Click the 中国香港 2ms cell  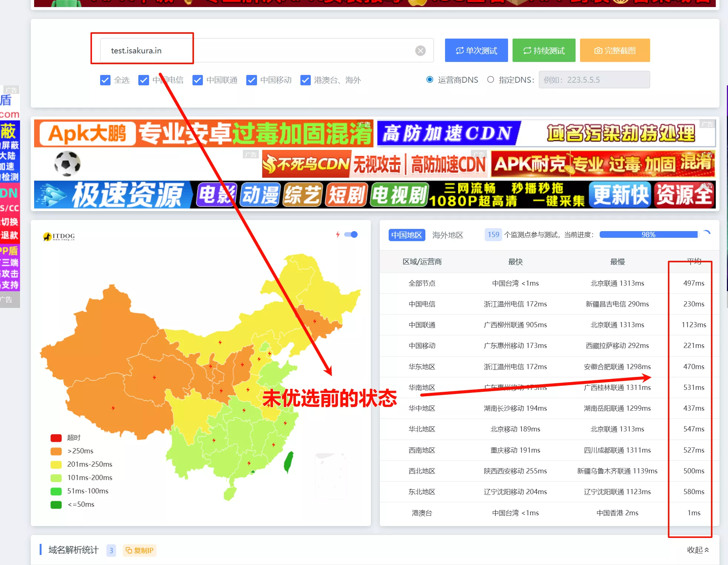click(x=617, y=513)
